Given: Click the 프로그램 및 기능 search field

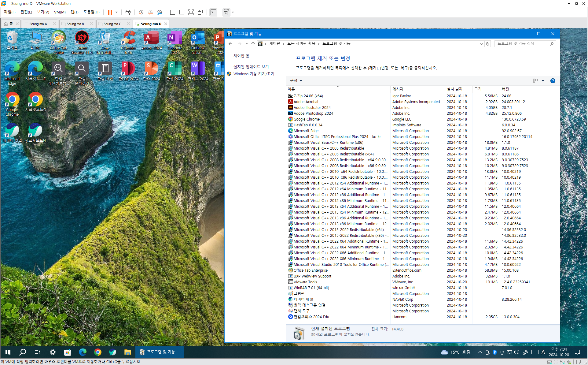Looking at the screenshot, I should pyautogui.click(x=522, y=44).
